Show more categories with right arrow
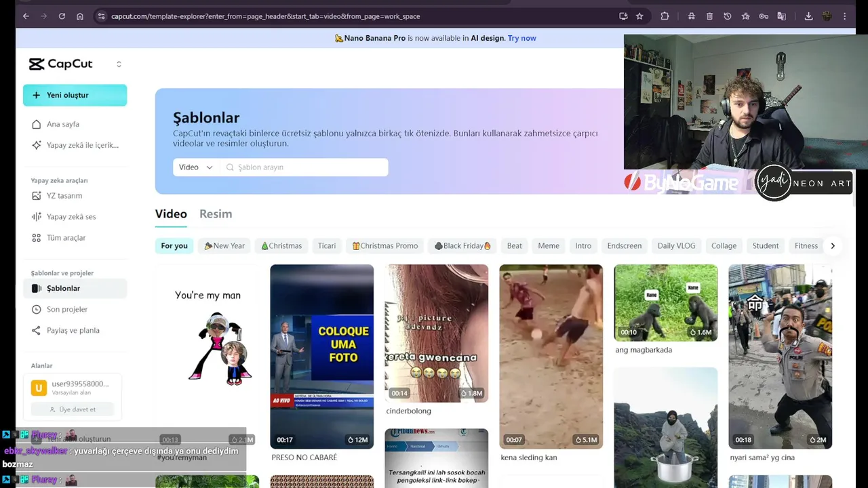The width and height of the screenshot is (868, 488). click(x=833, y=245)
